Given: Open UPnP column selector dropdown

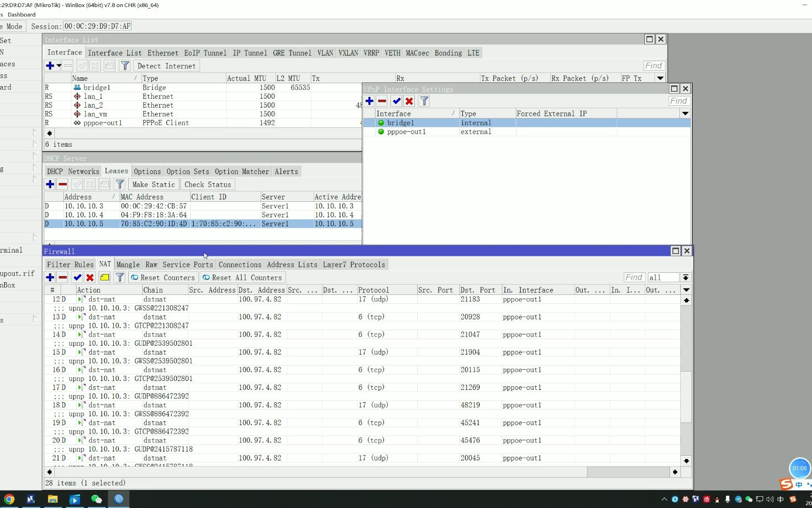Looking at the screenshot, I should tap(685, 113).
